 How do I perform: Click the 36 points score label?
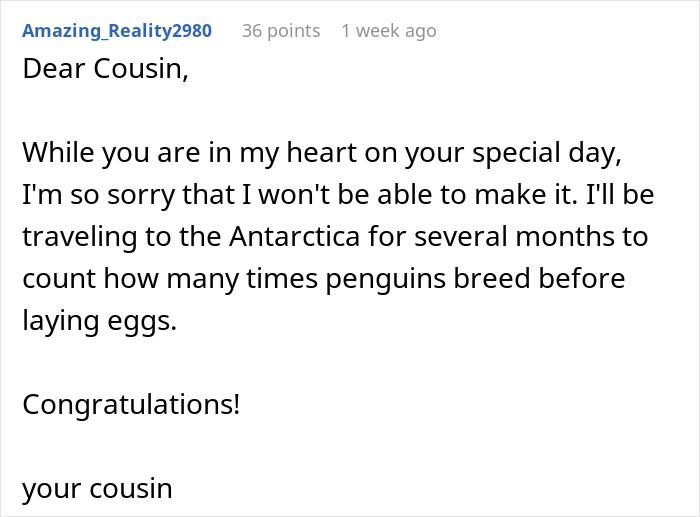pos(281,31)
